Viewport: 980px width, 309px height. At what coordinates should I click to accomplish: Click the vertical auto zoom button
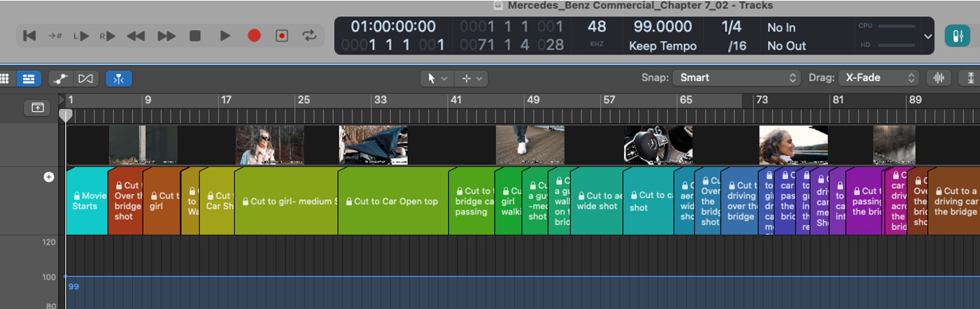971,78
